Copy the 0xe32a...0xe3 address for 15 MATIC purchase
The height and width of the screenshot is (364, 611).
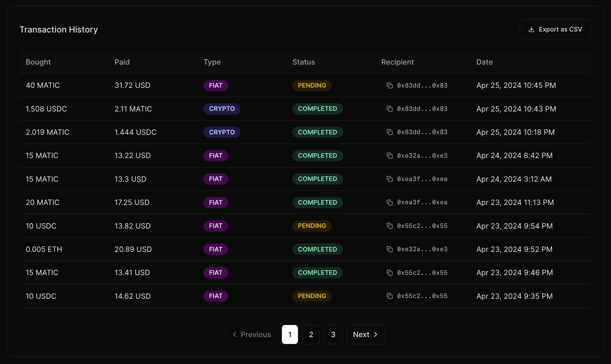390,155
